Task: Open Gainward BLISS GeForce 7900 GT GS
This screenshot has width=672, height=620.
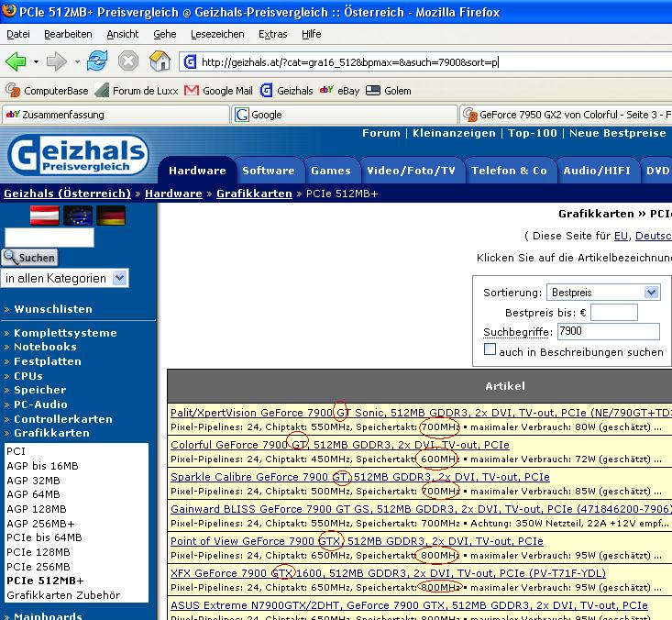Action: tap(421, 509)
